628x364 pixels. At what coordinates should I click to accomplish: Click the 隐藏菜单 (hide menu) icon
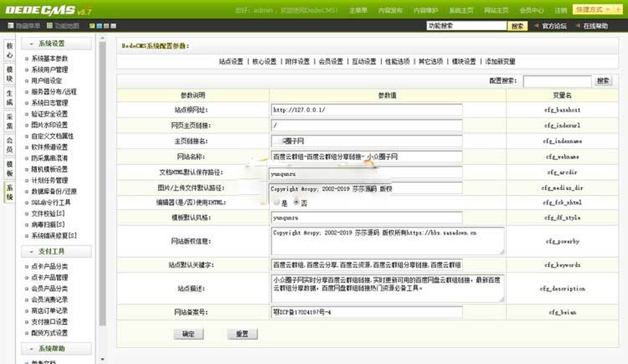coord(10,26)
